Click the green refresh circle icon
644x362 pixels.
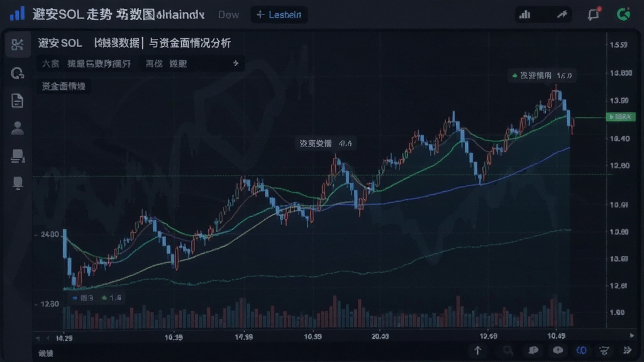pos(623,14)
